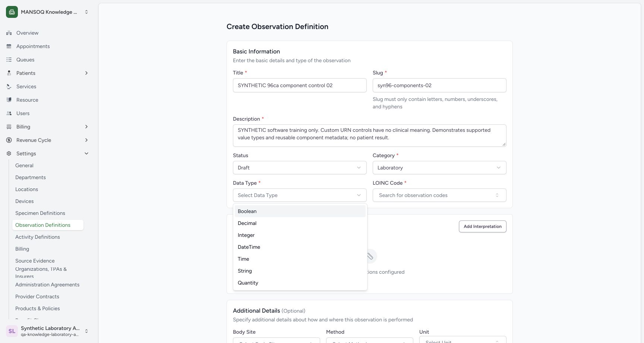
Task: Choose String data type option
Action: (300, 271)
